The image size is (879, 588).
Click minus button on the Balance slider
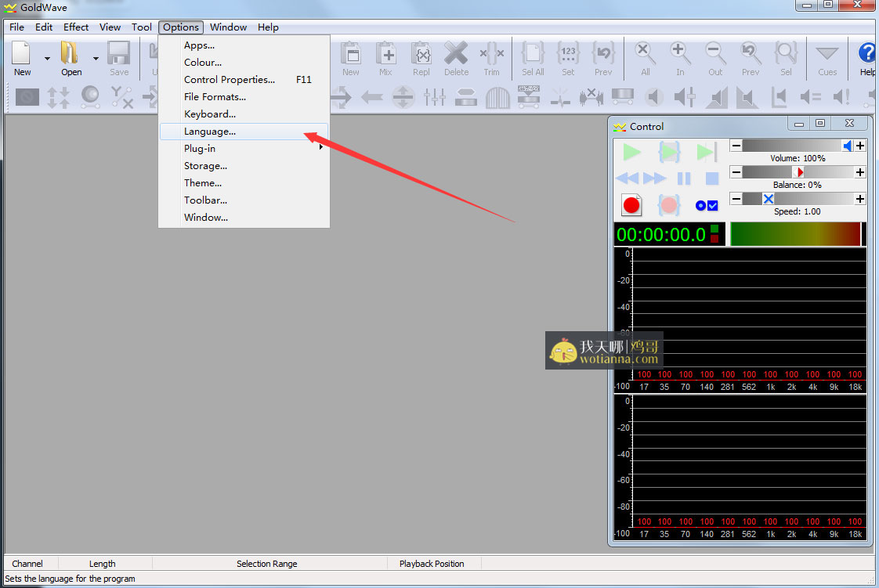click(x=736, y=172)
